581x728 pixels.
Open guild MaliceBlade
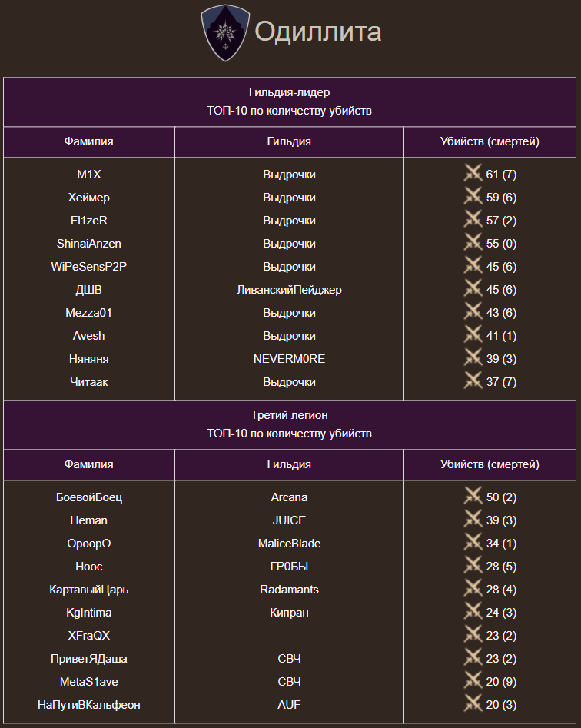(289, 544)
